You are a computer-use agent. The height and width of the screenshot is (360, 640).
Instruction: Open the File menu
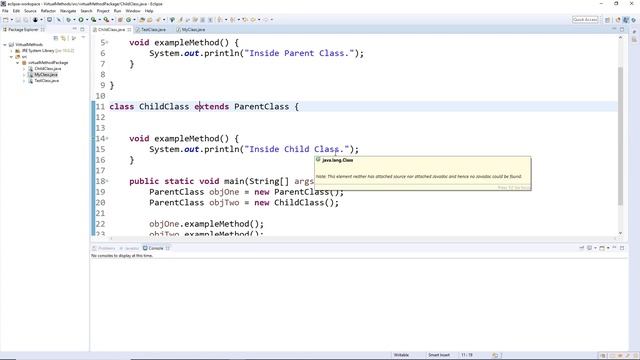(5, 11)
